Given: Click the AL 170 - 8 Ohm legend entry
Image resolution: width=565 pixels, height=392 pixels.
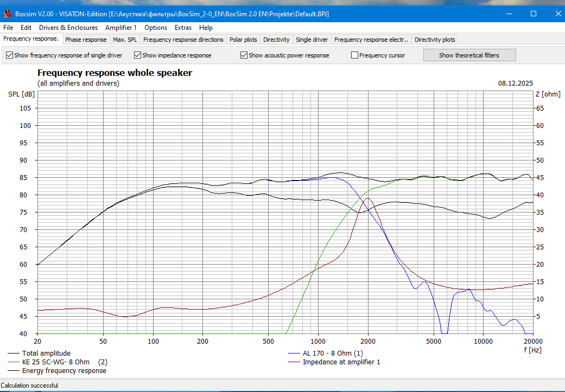Looking at the screenshot, I should (326, 353).
